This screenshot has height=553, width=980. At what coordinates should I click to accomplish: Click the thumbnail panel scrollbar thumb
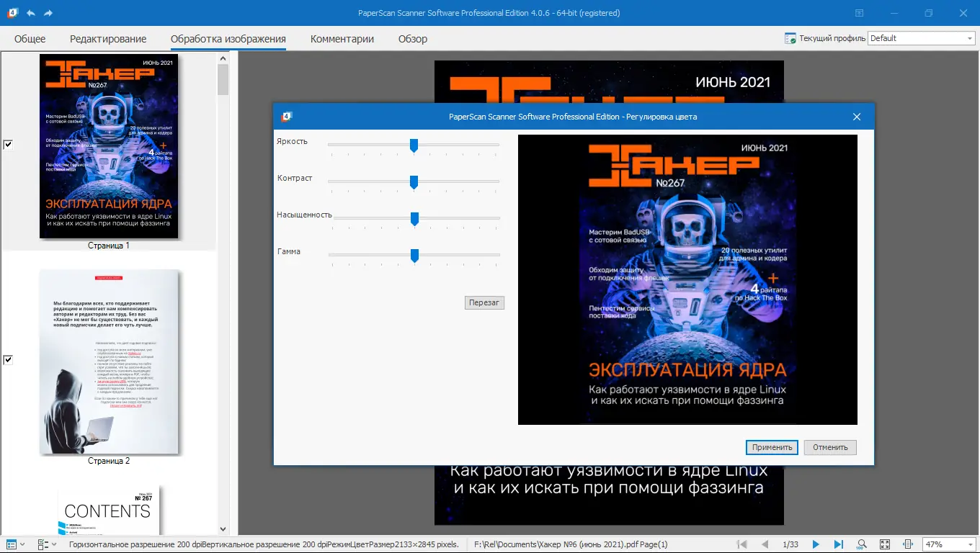[x=223, y=79]
